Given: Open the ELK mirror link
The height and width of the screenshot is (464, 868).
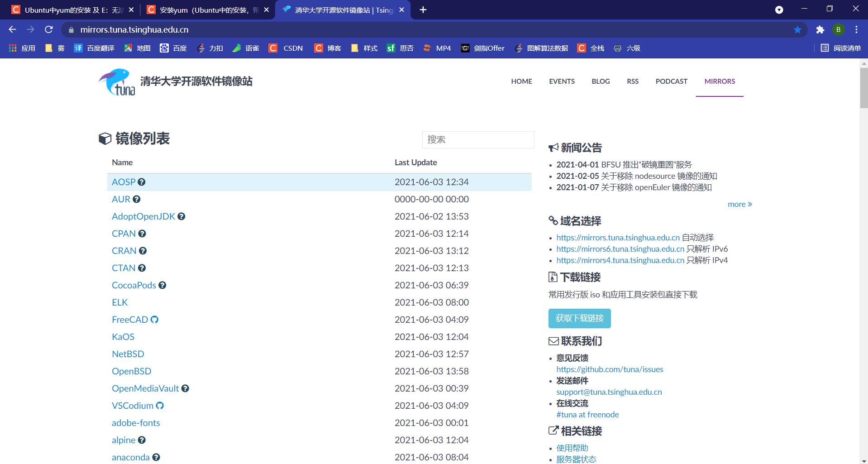Looking at the screenshot, I should 119,302.
